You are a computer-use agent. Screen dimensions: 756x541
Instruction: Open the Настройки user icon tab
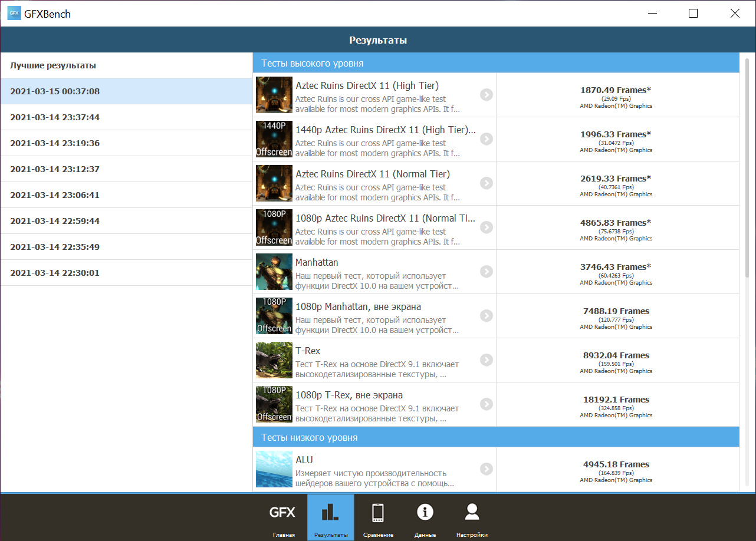click(472, 517)
